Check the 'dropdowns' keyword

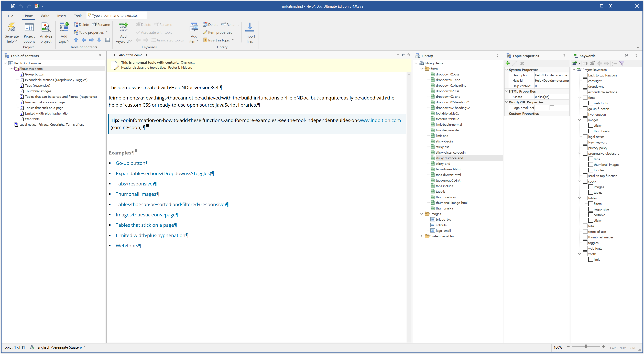pos(585,86)
